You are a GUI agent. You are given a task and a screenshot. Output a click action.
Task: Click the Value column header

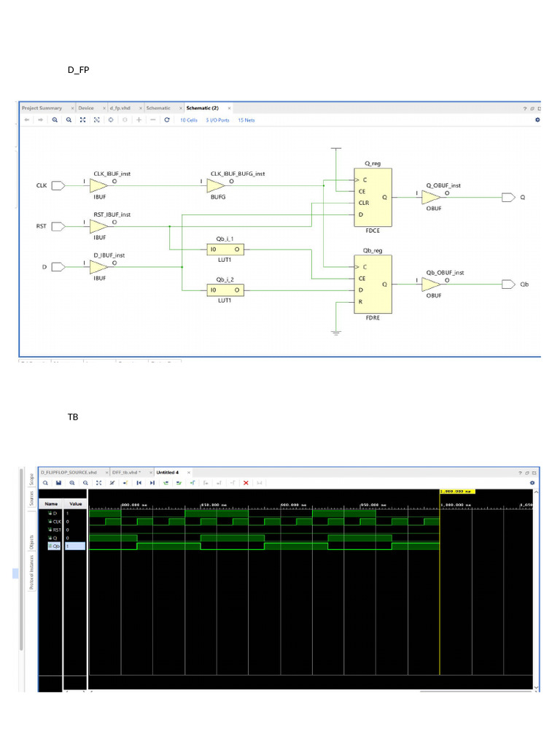click(x=76, y=503)
